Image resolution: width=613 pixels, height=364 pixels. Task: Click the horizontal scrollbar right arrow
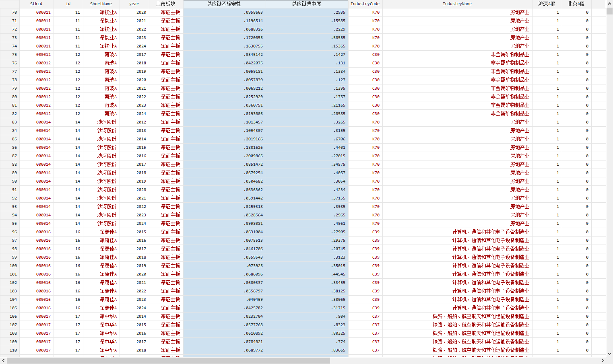pos(603,361)
